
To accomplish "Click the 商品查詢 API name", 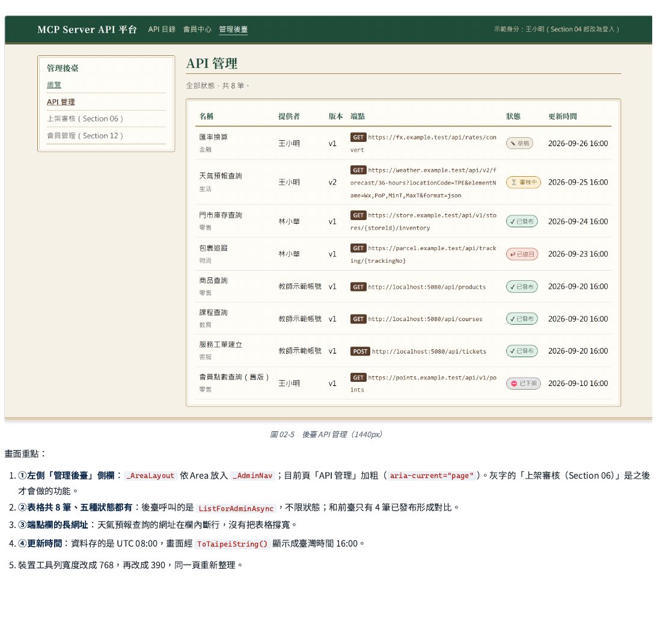I will pos(213,280).
